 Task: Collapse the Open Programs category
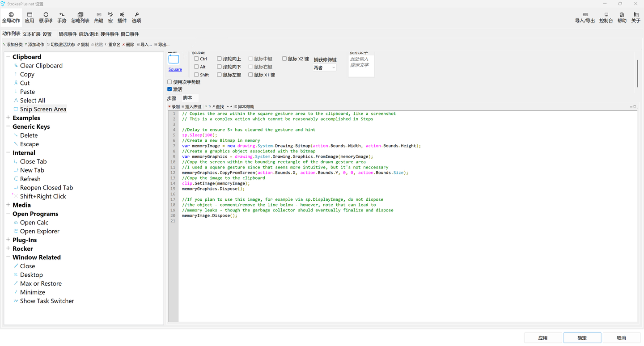8,214
